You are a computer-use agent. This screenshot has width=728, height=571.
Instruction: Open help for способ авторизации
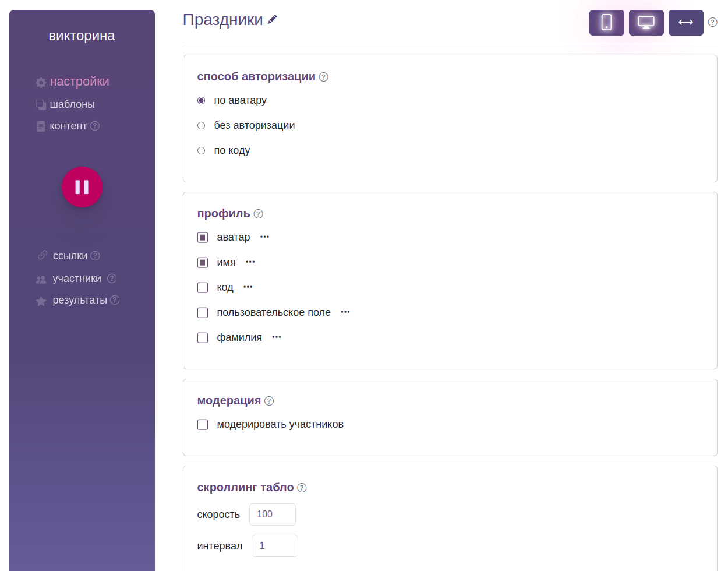point(324,77)
